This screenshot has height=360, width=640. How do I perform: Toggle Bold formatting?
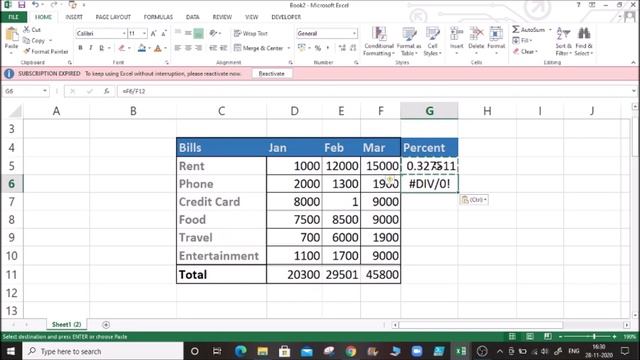pos(80,48)
